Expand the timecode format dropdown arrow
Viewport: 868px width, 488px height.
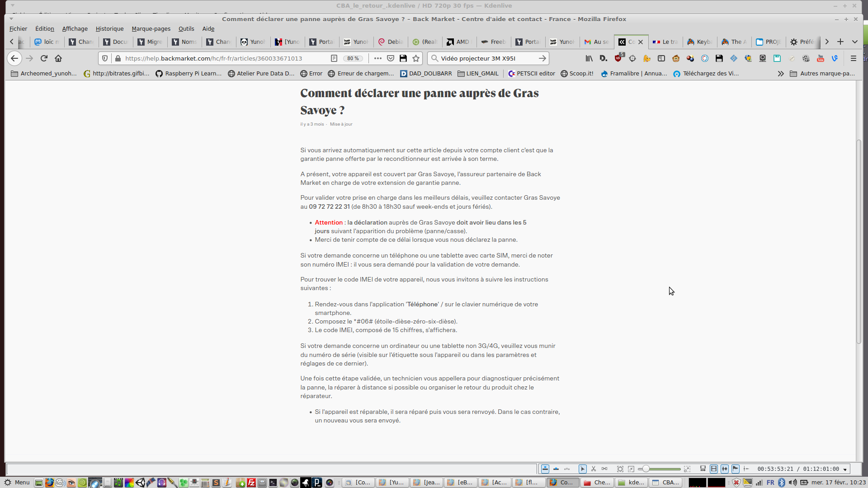845,469
